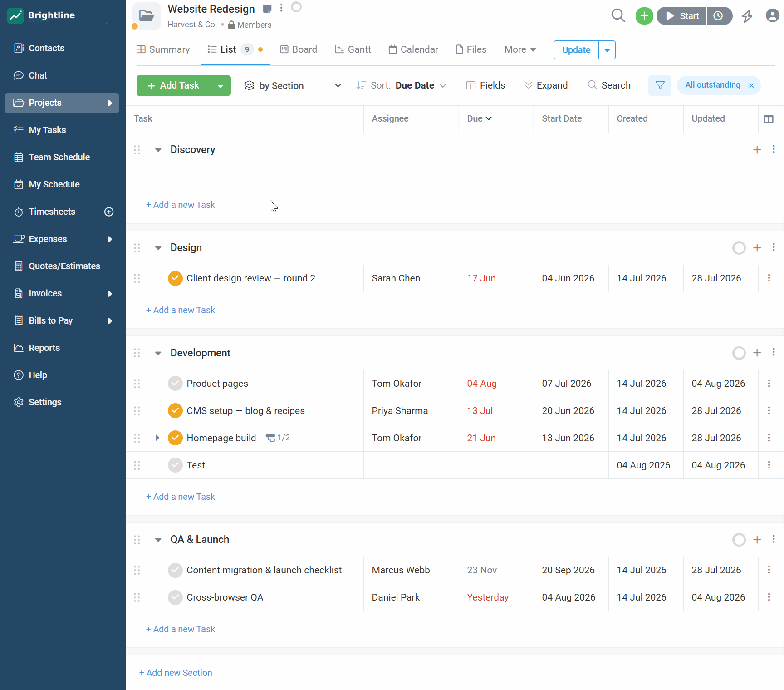The width and height of the screenshot is (784, 690).
Task: Mark Product pages task complete
Action: pos(175,384)
